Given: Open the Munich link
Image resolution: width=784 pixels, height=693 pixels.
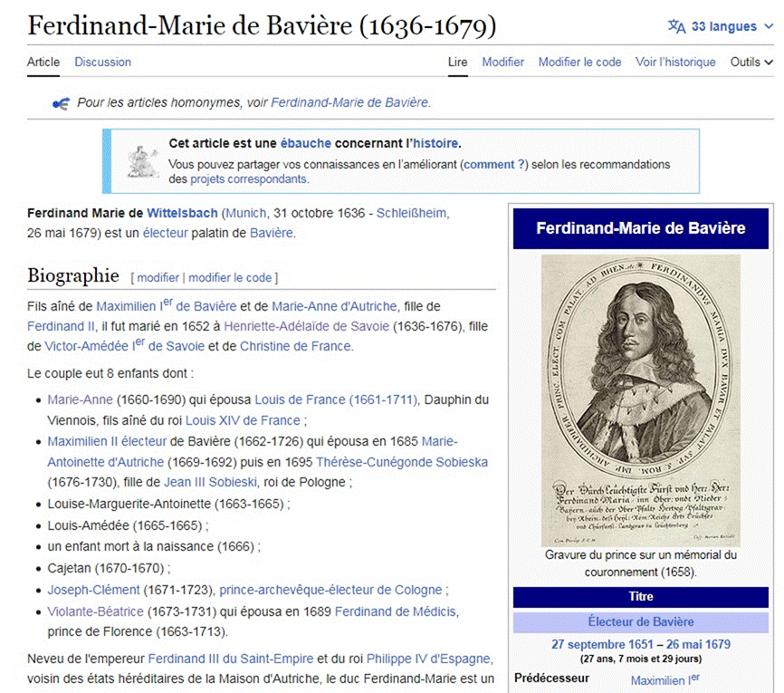Looking at the screenshot, I should coord(245,213).
